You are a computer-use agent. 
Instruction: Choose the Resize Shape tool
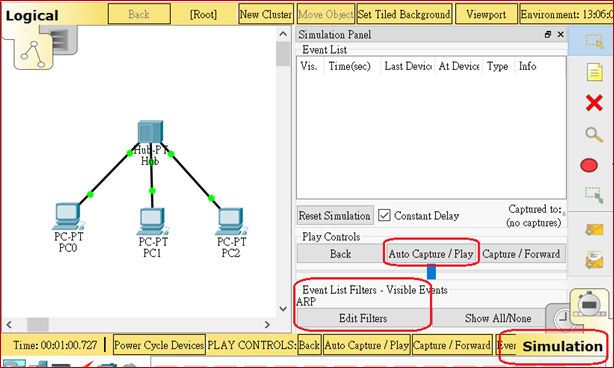coord(594,195)
